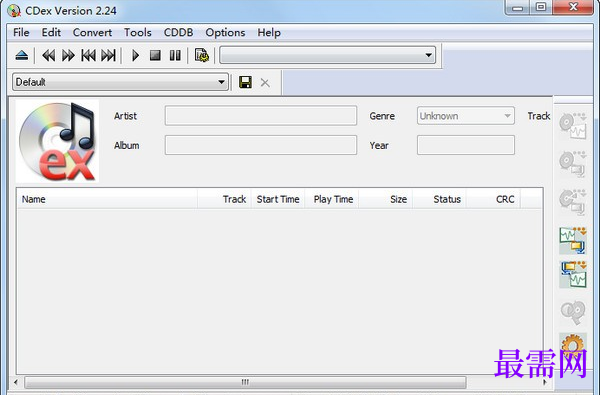The height and width of the screenshot is (395, 606).
Task: Start playback with the play button
Action: click(135, 55)
